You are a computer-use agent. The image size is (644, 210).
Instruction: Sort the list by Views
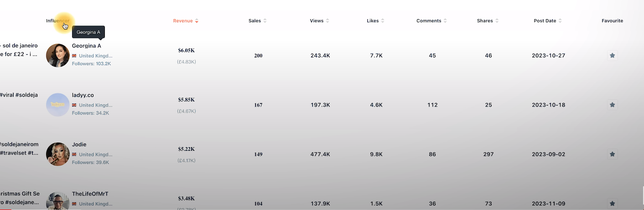point(319,21)
